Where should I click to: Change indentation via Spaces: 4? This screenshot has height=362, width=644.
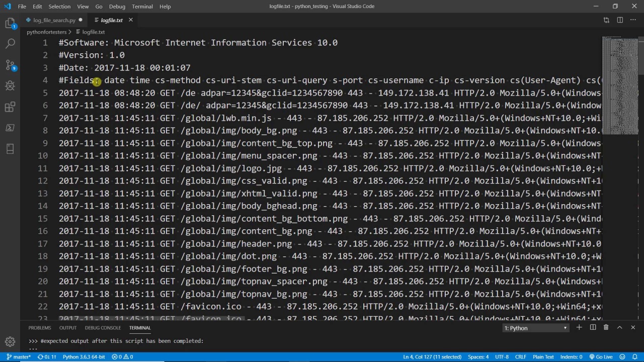[x=478, y=357]
